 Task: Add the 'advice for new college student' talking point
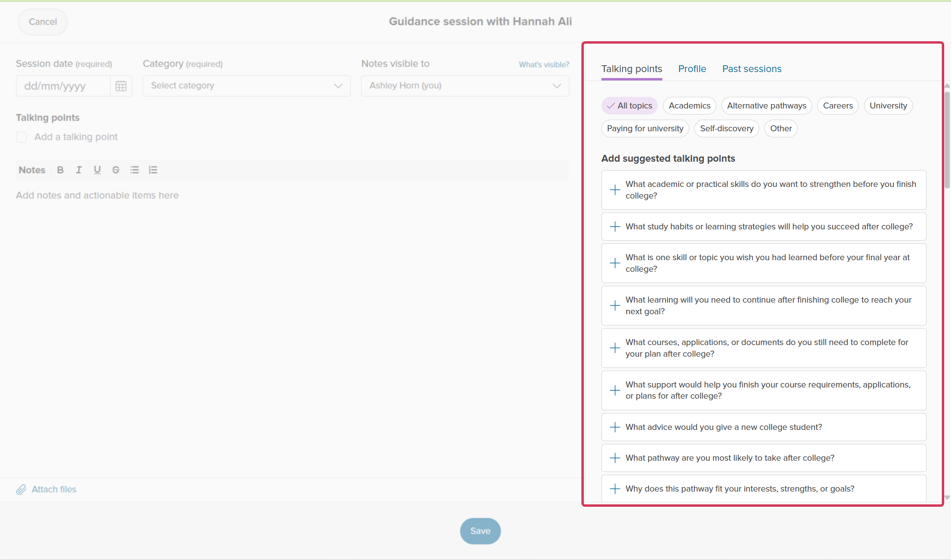[x=764, y=427]
